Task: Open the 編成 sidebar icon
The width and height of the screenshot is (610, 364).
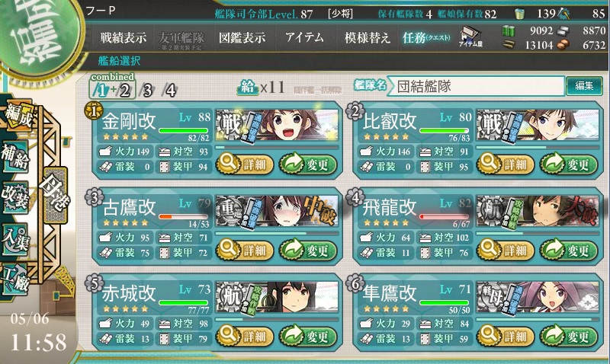Action: 18,116
